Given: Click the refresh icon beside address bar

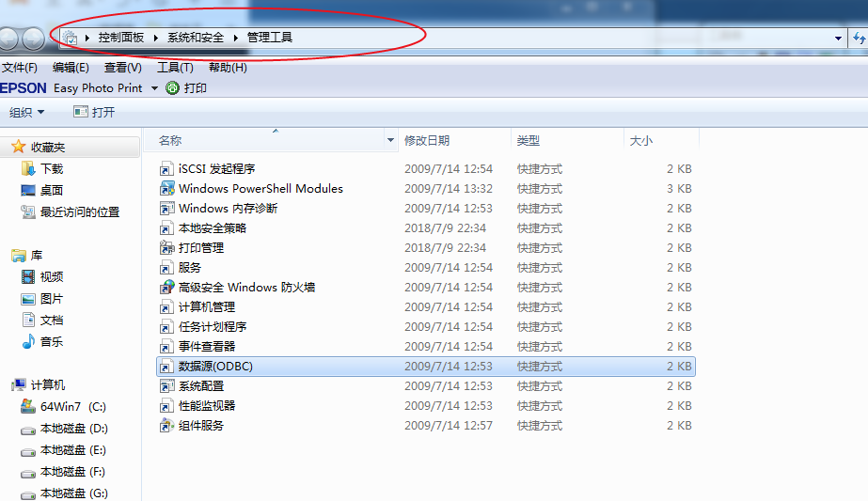Looking at the screenshot, I should point(859,38).
